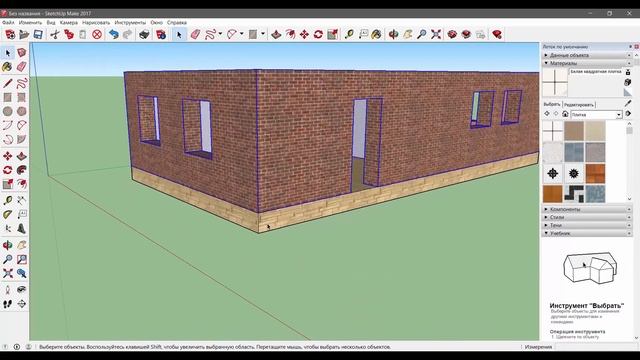The width and height of the screenshot is (640, 360).
Task: Click the eyedropper sample paint icon
Action: click(628, 104)
